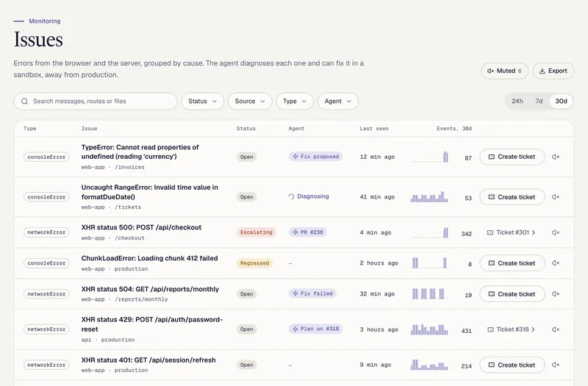Click ticket icon beside Ticket #301
The width and height of the screenshot is (588, 386).
(x=490, y=232)
